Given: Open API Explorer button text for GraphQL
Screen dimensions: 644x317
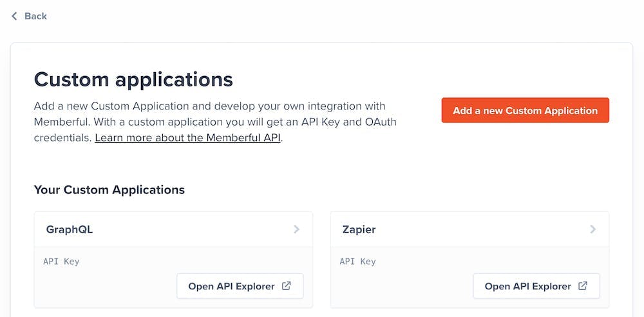Looking at the screenshot, I should tap(231, 286).
